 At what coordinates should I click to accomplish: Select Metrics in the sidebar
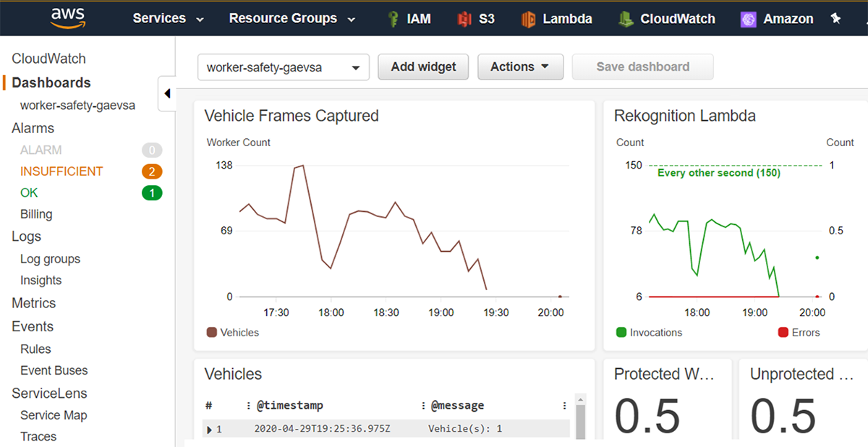[x=33, y=303]
